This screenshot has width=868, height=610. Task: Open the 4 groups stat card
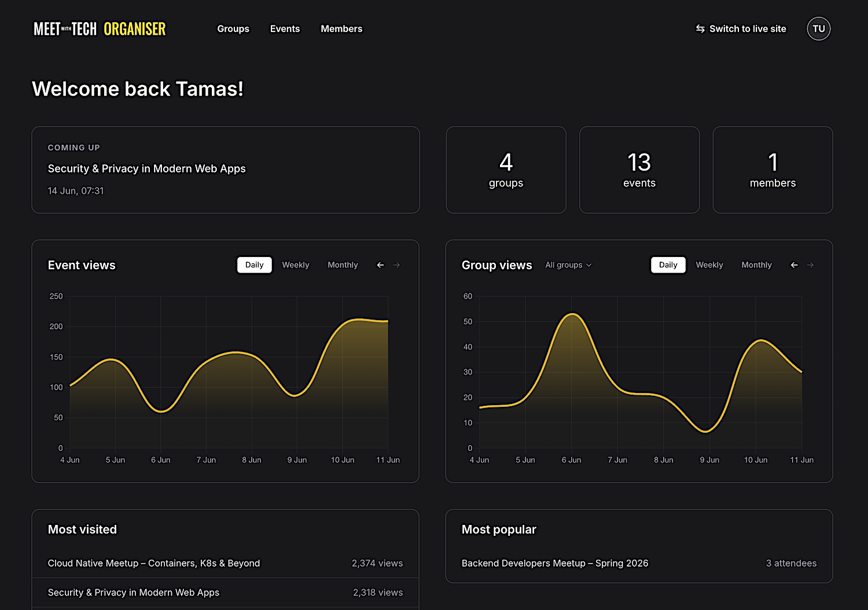pyautogui.click(x=506, y=170)
